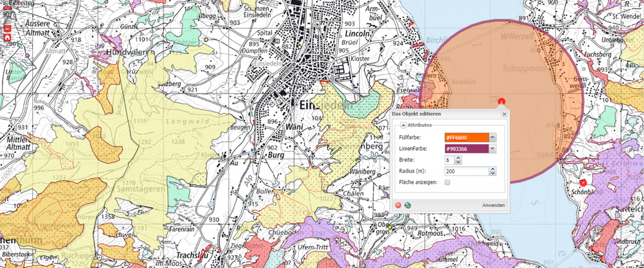Viewport: 644px width, 268px height.
Task: Click the globe arrow icon in the dialog
Action: click(407, 205)
